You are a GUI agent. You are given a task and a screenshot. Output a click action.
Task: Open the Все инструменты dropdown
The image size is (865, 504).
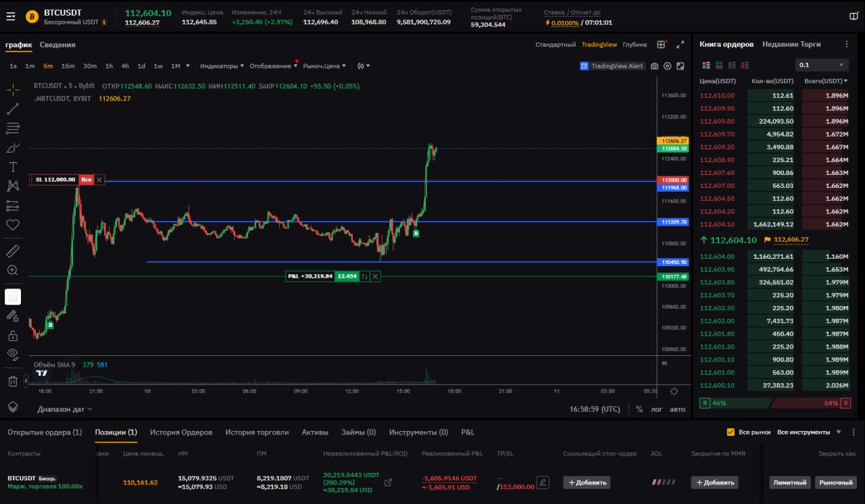click(x=810, y=432)
